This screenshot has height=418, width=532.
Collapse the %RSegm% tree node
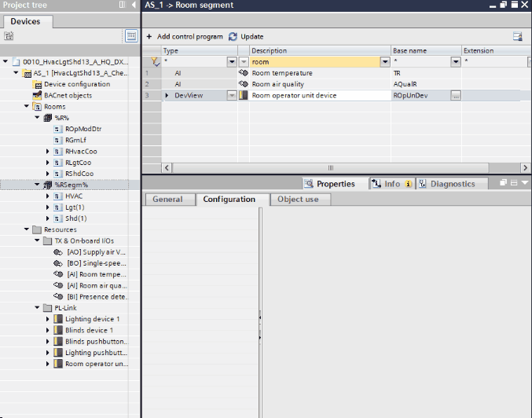[x=37, y=185]
